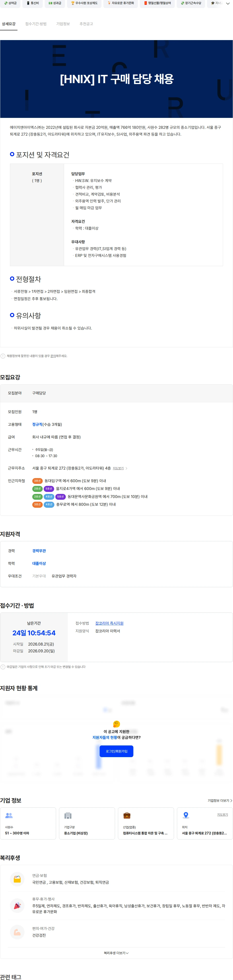Click the 잡코리아 이력서 application form text

(108, 631)
